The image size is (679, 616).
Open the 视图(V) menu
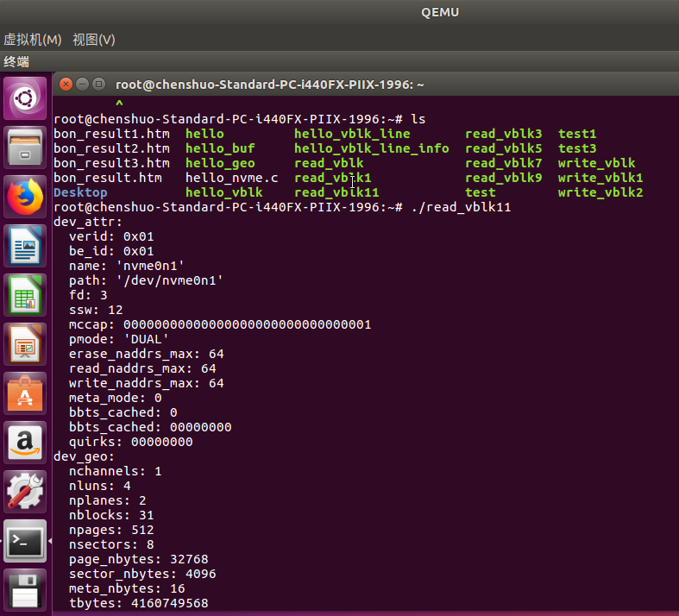click(94, 40)
